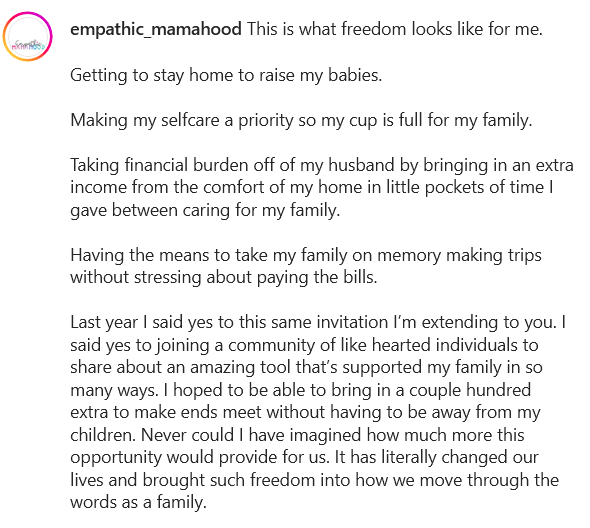Click the "income from the comfort" line

tap(312, 187)
